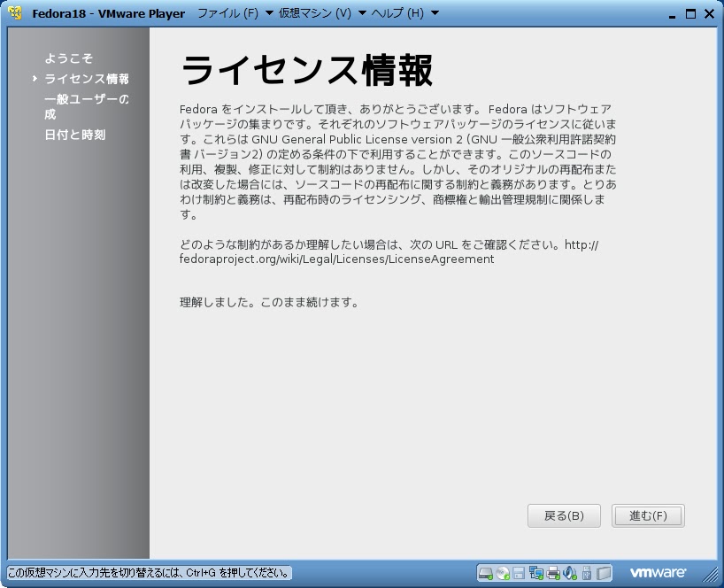Minimize the VMware Player window
724x588 pixels.
pyautogui.click(x=672, y=15)
